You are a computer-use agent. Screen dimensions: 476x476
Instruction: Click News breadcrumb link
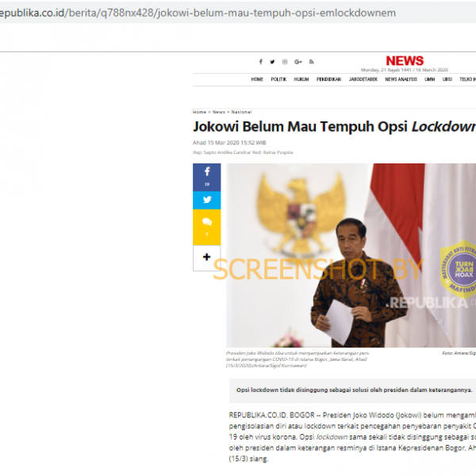pos(219,112)
